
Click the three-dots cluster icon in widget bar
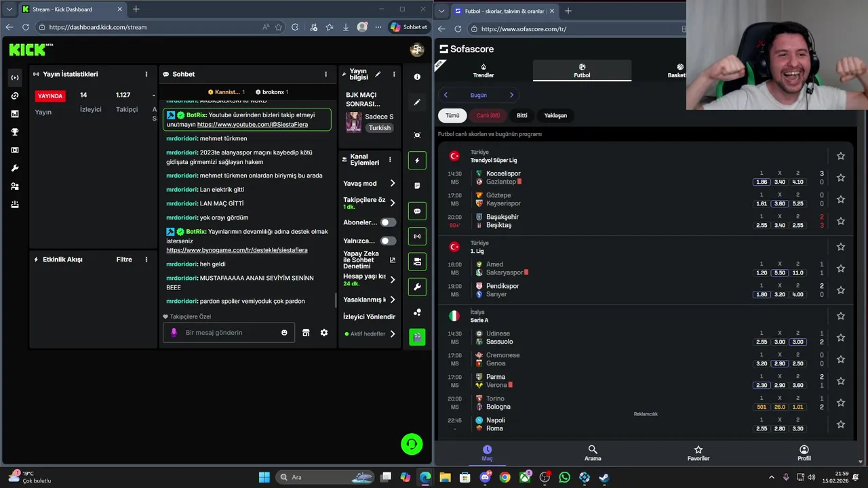tap(417, 312)
